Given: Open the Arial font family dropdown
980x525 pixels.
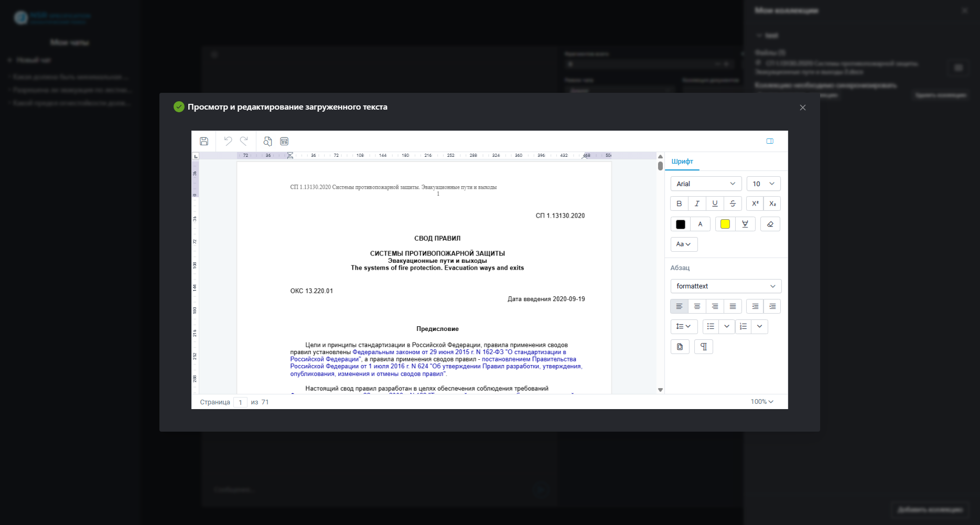Looking at the screenshot, I should point(706,184).
